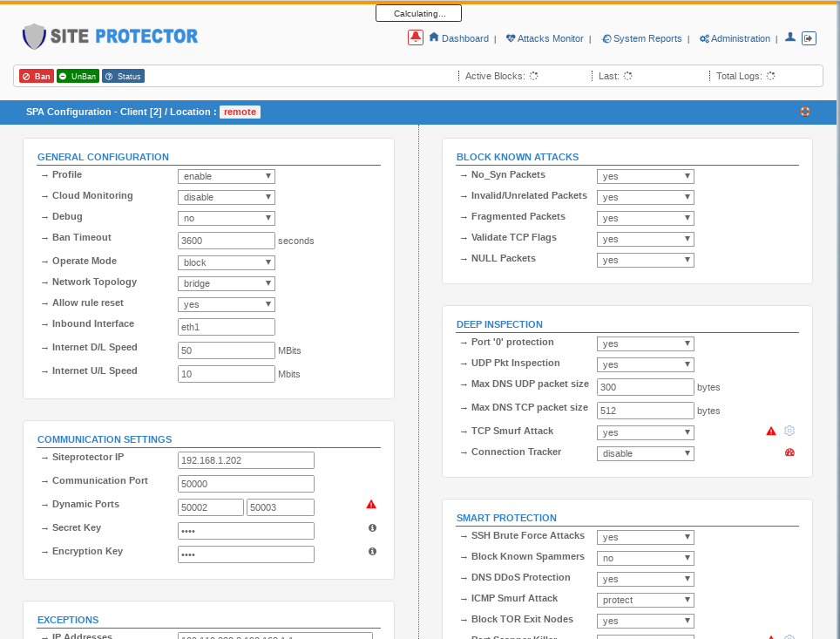840x639 pixels.
Task: Click the 'BLOCK KNOWN ATTACKS' heading
Action: point(518,157)
